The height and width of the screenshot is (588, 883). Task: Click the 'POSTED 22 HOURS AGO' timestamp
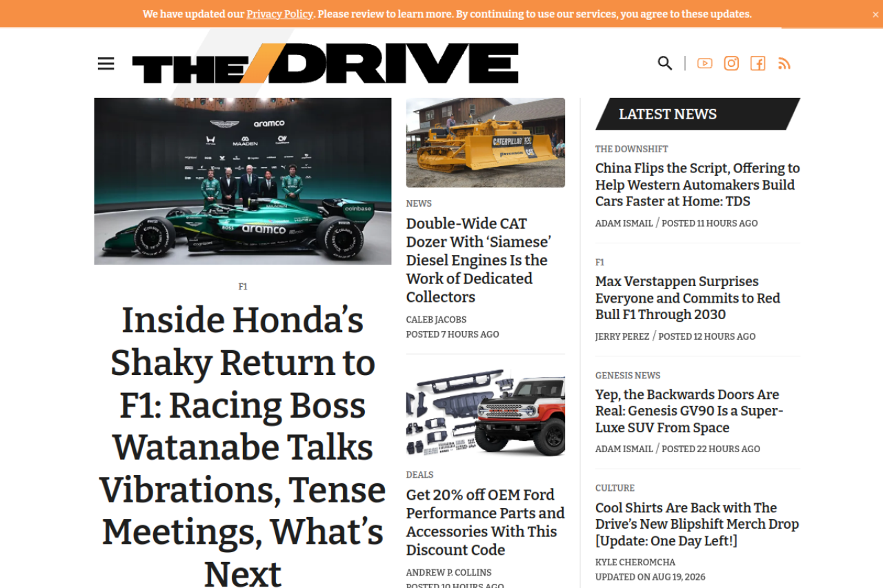[x=711, y=449]
